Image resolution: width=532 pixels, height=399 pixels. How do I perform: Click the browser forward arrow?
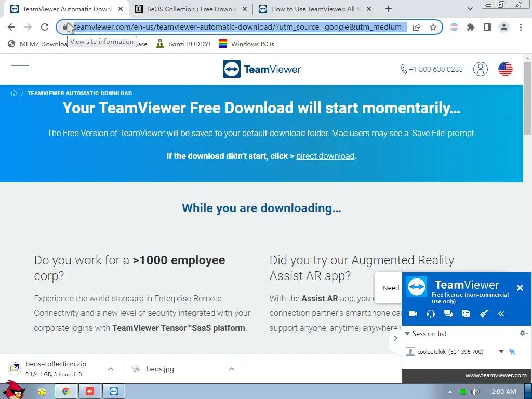click(x=28, y=27)
